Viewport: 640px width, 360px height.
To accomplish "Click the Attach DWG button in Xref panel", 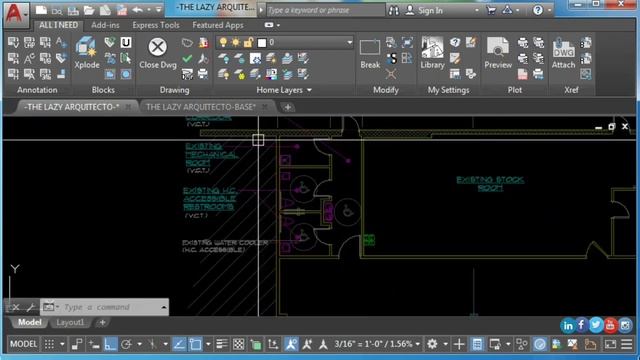I will click(x=563, y=53).
